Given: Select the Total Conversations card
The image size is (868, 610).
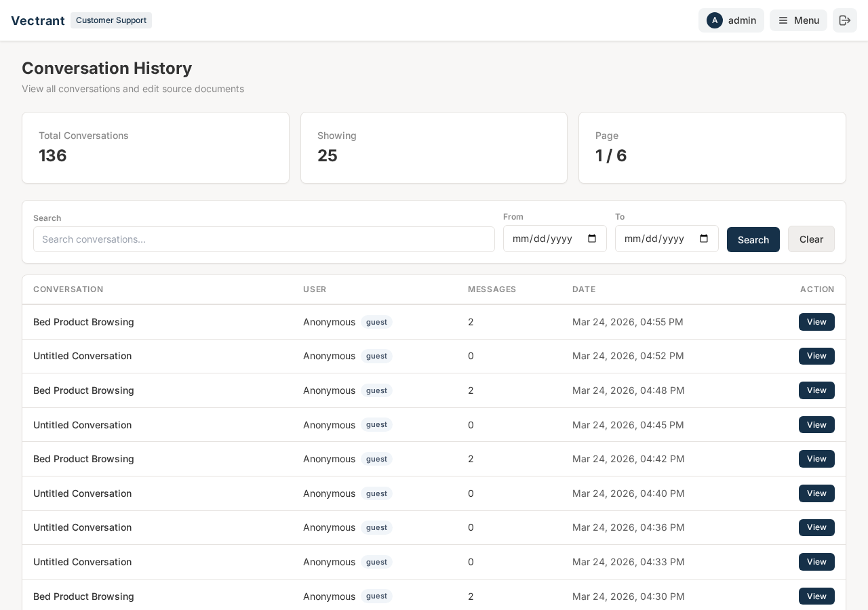Looking at the screenshot, I should coord(155,148).
